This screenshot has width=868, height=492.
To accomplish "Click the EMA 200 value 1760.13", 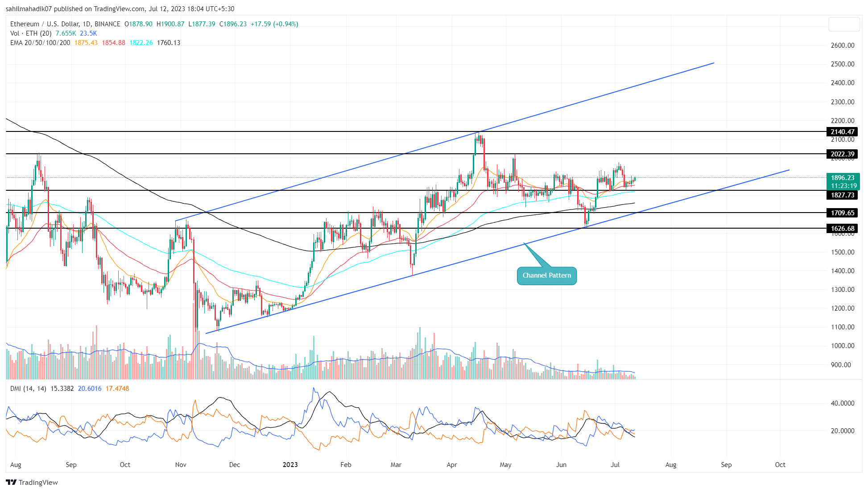I will click(169, 43).
